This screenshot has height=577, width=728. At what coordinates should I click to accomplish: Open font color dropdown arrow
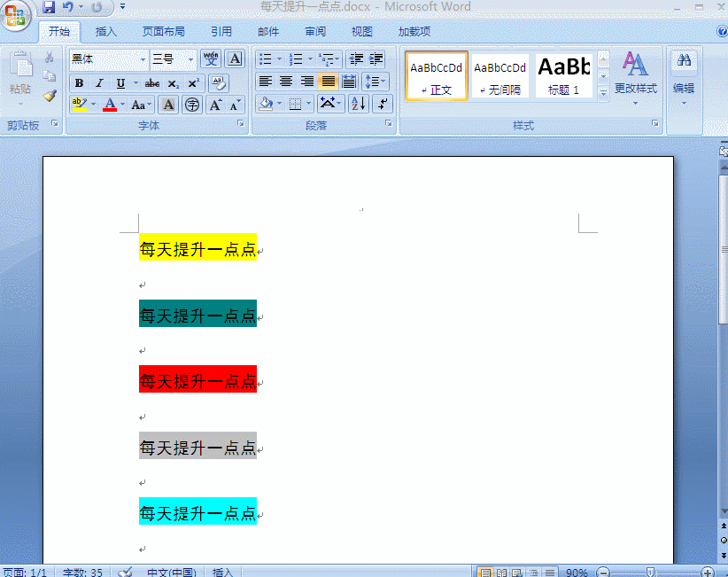[122, 105]
